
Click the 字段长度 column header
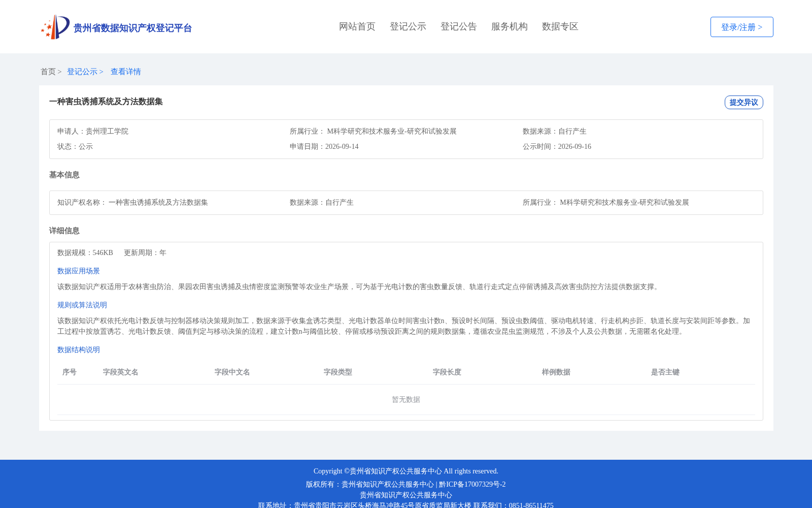447,372
